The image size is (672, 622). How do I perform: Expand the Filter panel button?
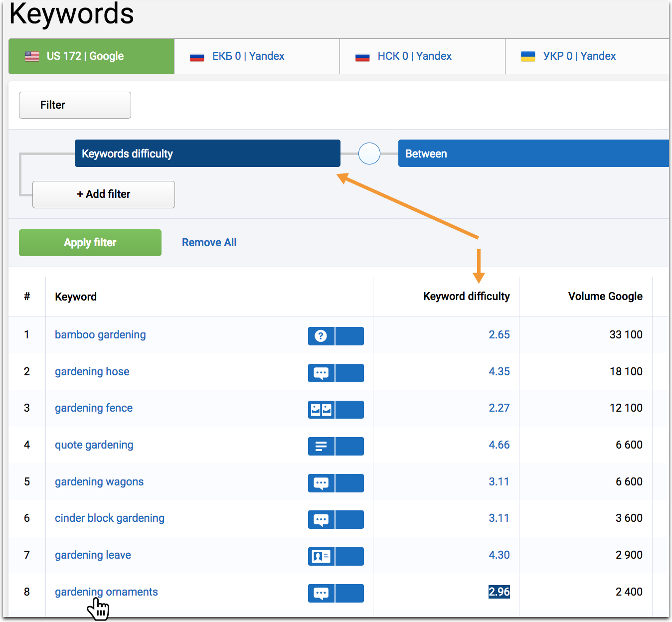pyautogui.click(x=75, y=105)
